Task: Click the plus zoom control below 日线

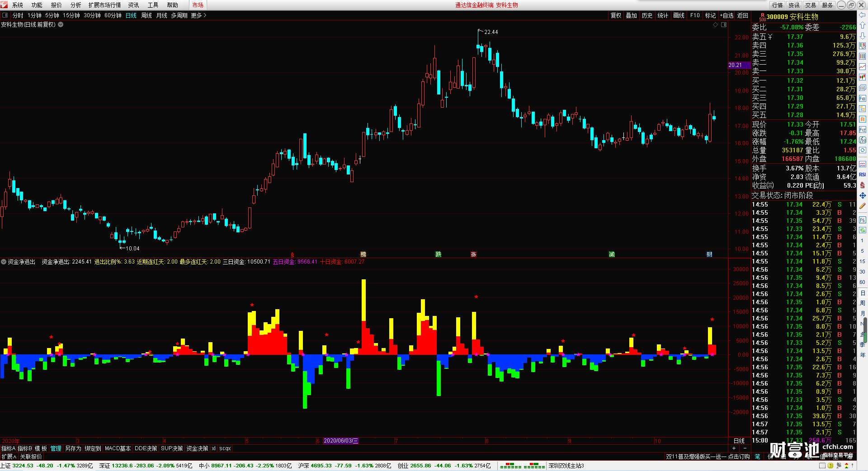Action: coord(734,448)
